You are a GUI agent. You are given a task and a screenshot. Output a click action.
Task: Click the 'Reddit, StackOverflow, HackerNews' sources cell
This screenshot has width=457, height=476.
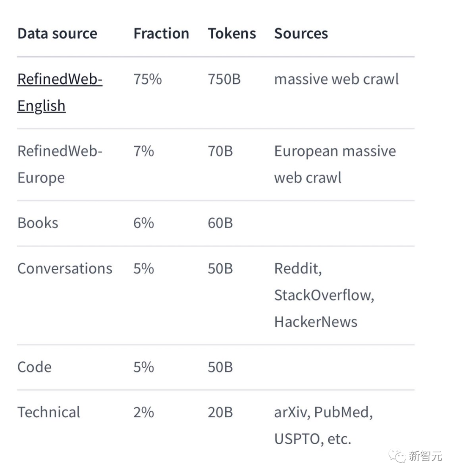324,295
